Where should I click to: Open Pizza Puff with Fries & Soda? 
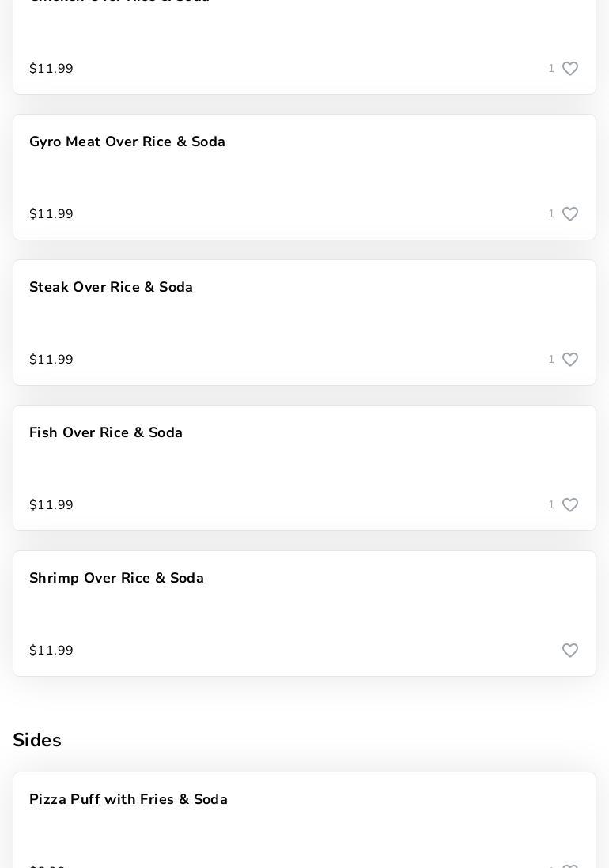coord(129,800)
